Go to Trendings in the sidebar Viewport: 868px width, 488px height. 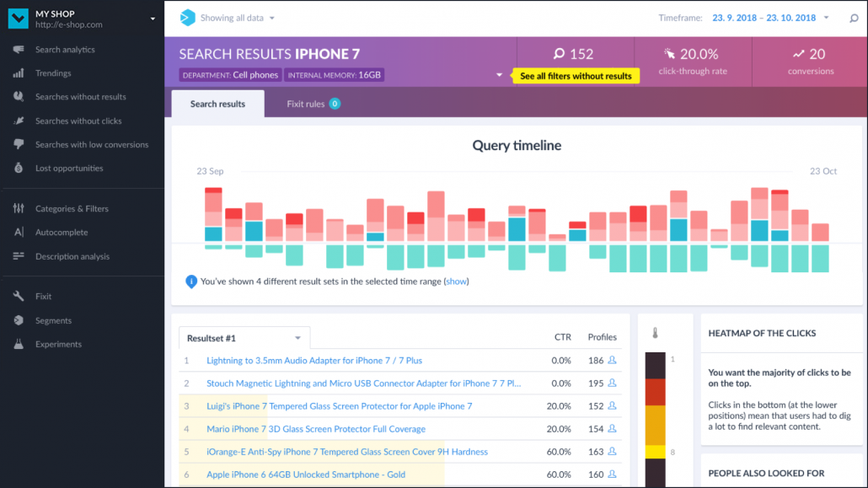tap(53, 73)
